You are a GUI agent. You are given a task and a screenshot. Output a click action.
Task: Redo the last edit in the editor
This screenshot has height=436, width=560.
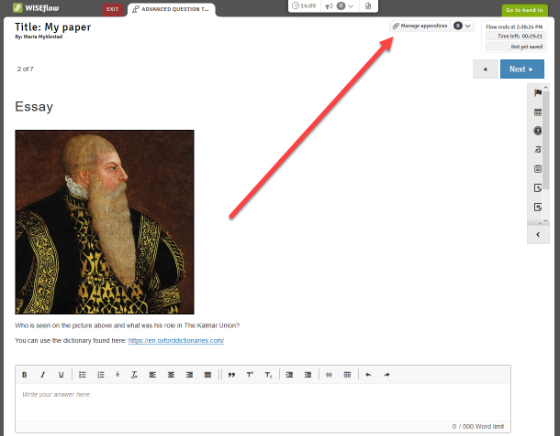pyautogui.click(x=386, y=375)
